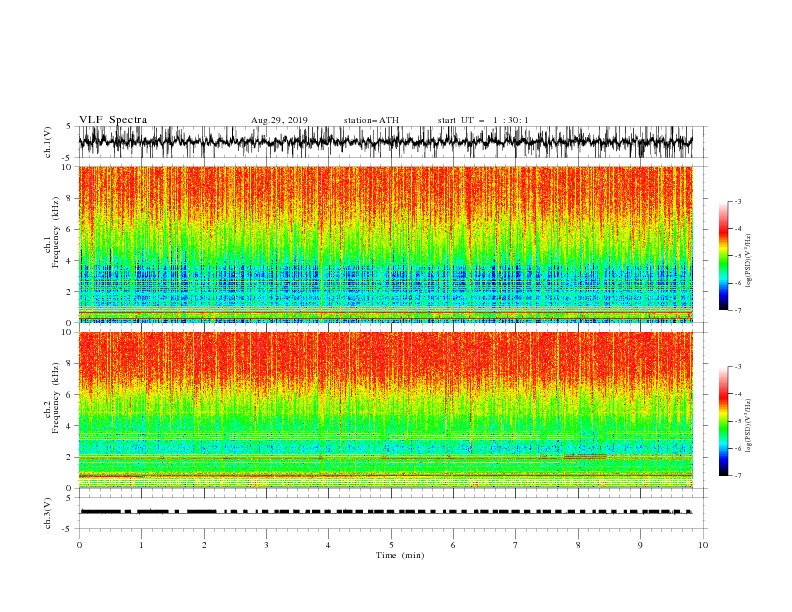Image resolution: width=792 pixels, height=612 pixels.
Task: Click inside the ch.2 spectrogram panel
Action: click(385, 410)
